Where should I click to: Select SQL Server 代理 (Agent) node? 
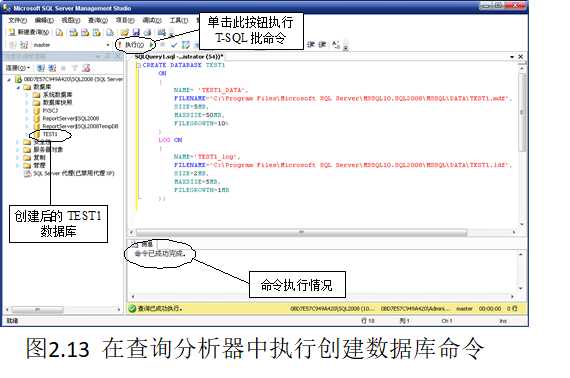(74, 173)
